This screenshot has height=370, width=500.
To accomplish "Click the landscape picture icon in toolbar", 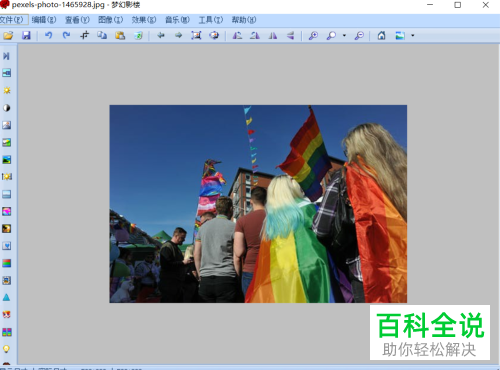I will click(400, 35).
